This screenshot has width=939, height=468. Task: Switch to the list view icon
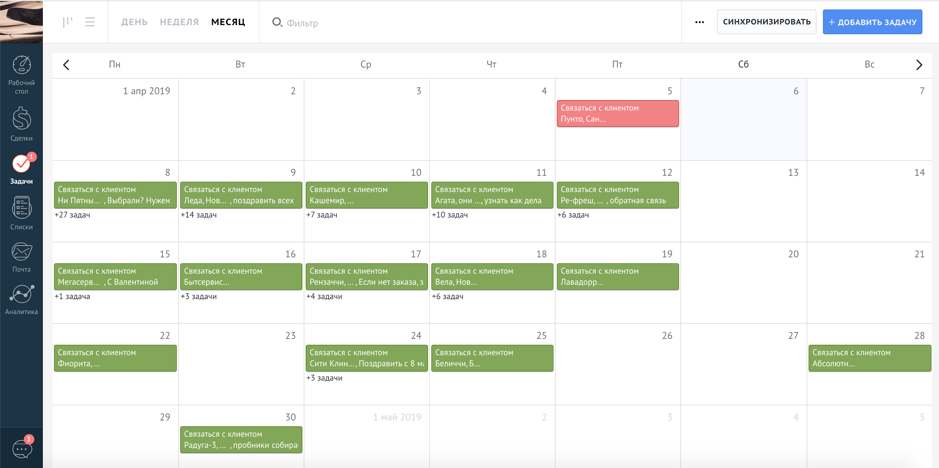[90, 22]
